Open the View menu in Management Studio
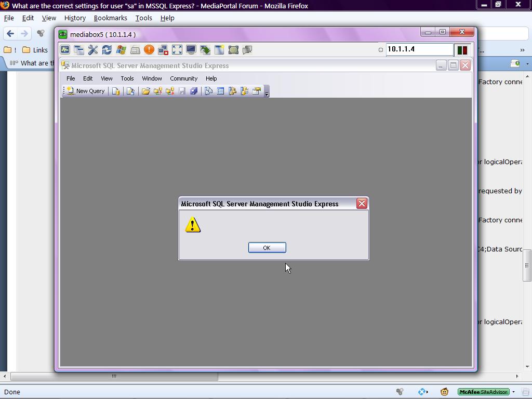This screenshot has width=532, height=399. click(107, 78)
